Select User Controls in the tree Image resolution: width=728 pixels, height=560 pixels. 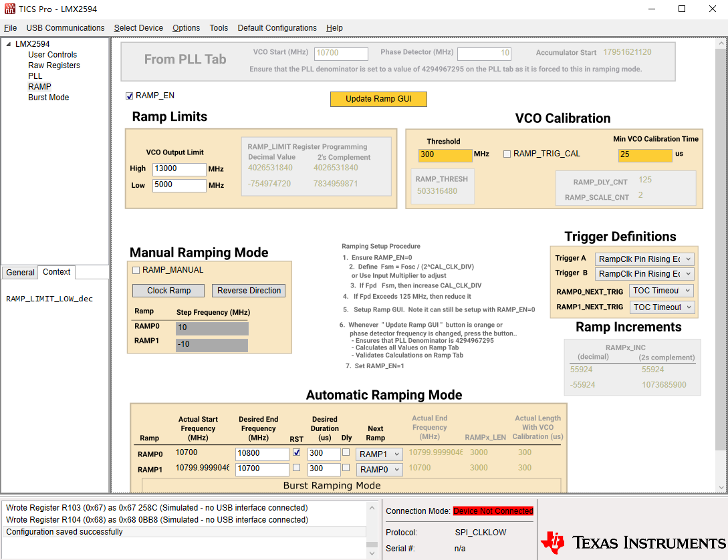click(52, 55)
